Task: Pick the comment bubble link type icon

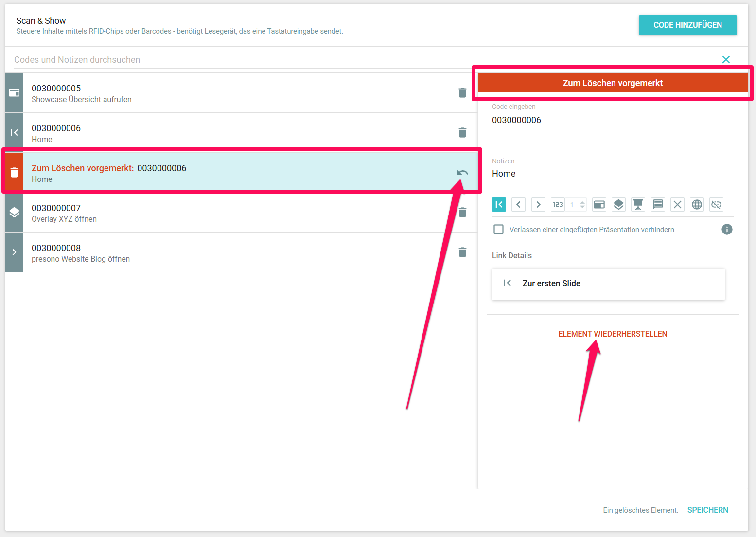Action: (658, 205)
